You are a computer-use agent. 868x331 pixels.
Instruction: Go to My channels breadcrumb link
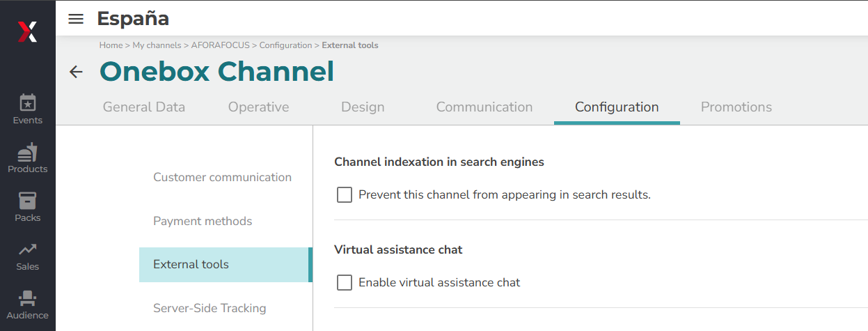click(157, 45)
